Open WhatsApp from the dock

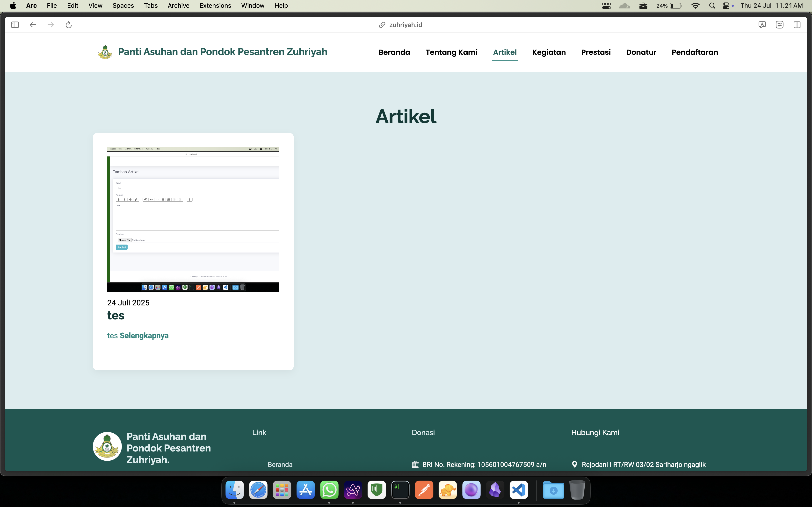tap(329, 490)
